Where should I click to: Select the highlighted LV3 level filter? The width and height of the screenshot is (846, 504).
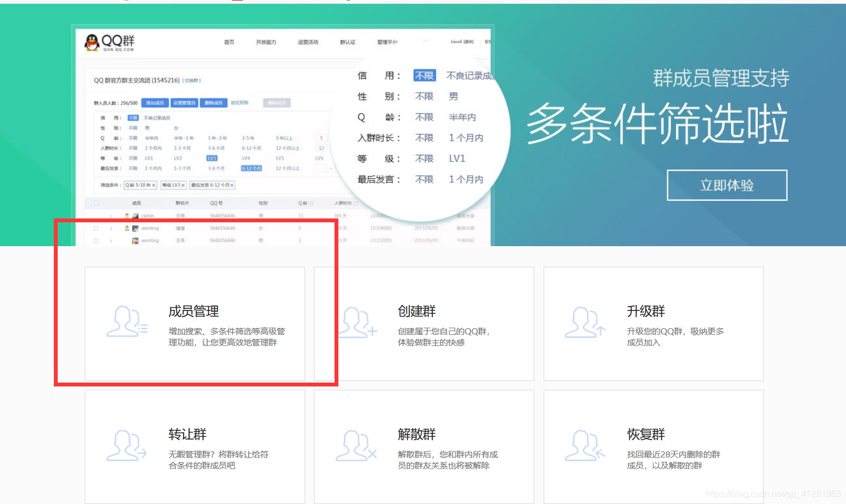click(212, 158)
